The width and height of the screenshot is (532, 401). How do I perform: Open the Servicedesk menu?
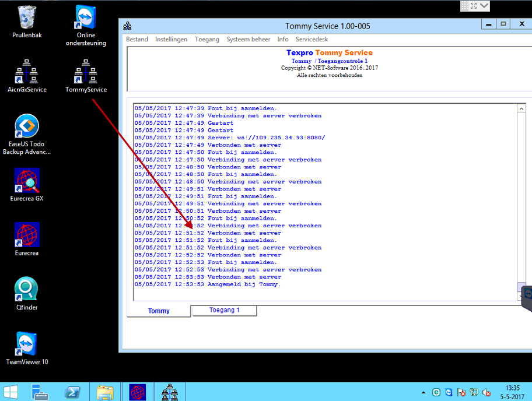(312, 39)
